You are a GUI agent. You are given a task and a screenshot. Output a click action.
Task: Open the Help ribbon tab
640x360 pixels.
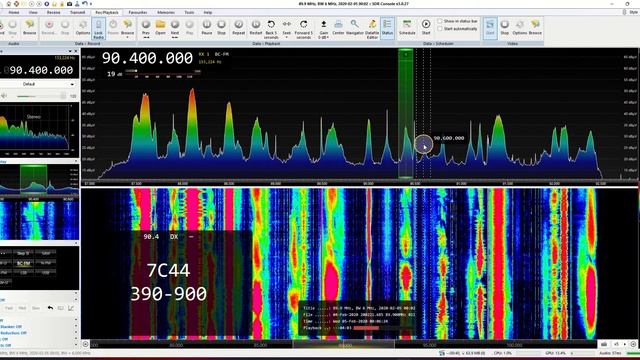click(x=208, y=13)
